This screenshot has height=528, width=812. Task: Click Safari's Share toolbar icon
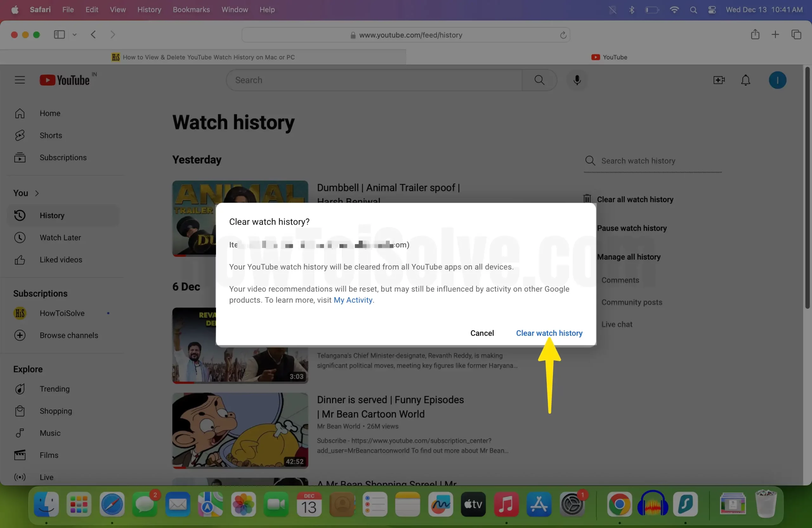tap(755, 35)
